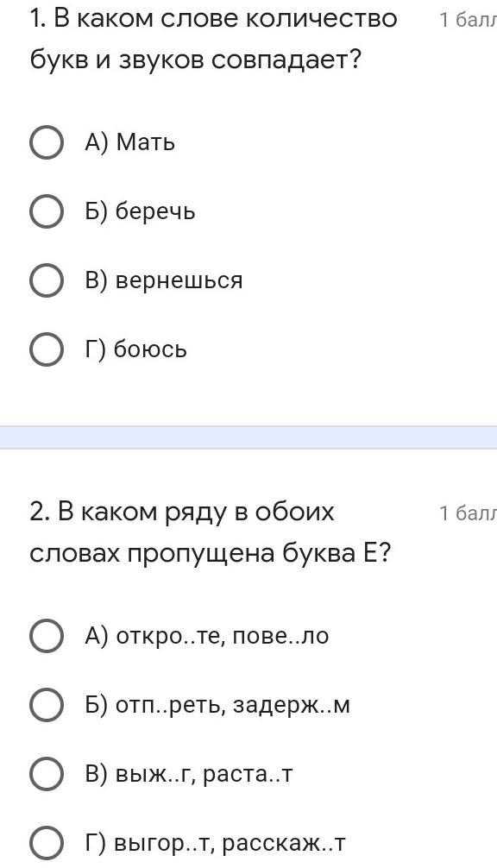497x868 pixels.
Task: Select radio button for В) вернешься
Action: click(46, 280)
